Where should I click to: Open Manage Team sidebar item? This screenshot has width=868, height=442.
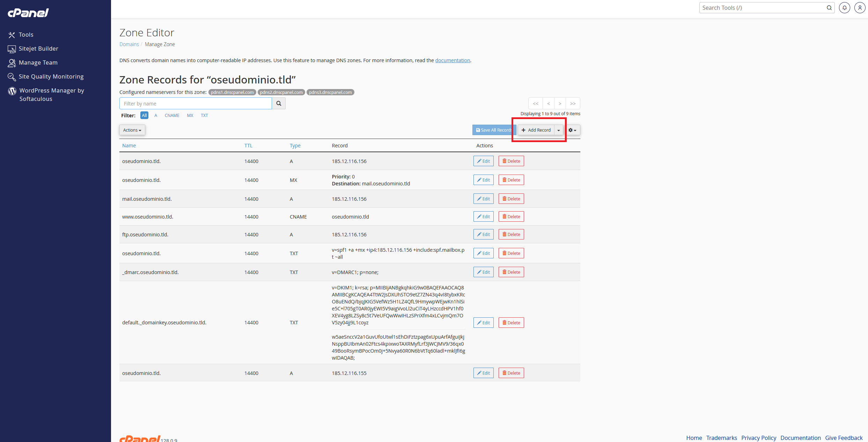(x=38, y=62)
